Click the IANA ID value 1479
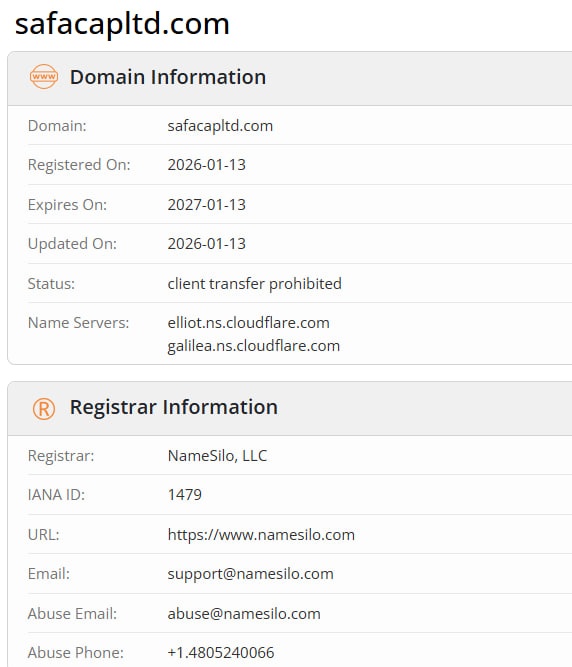 pyautogui.click(x=185, y=495)
